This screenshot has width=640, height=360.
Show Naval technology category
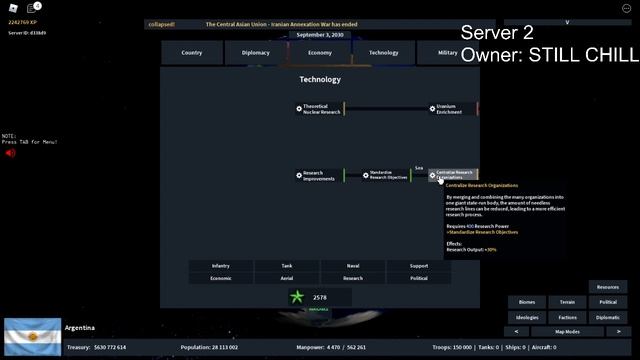pos(353,266)
